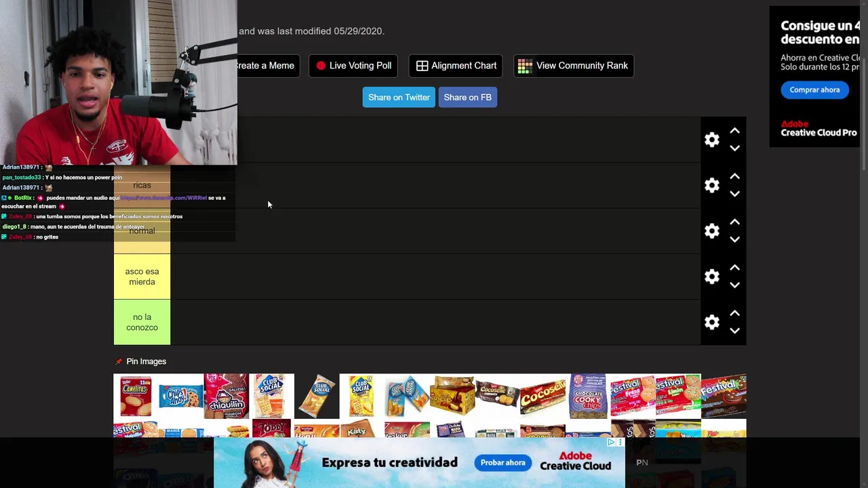Move 'ricas' tier down with arrow
868x488 pixels.
734,194
